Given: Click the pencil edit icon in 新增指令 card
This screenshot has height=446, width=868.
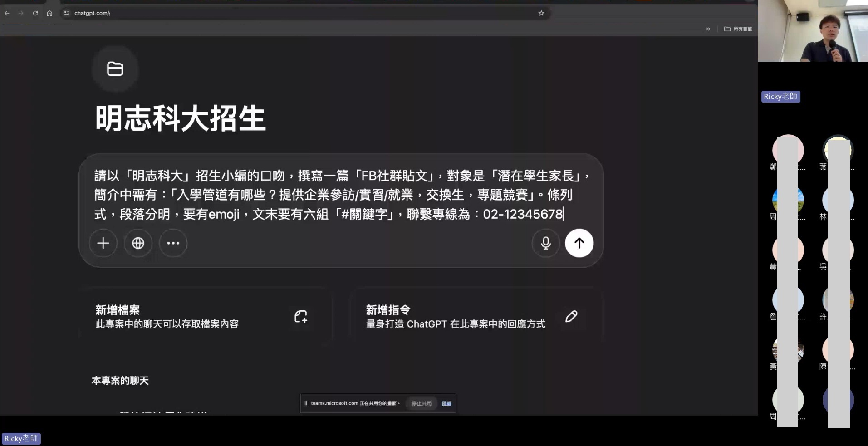Looking at the screenshot, I should click(x=571, y=316).
